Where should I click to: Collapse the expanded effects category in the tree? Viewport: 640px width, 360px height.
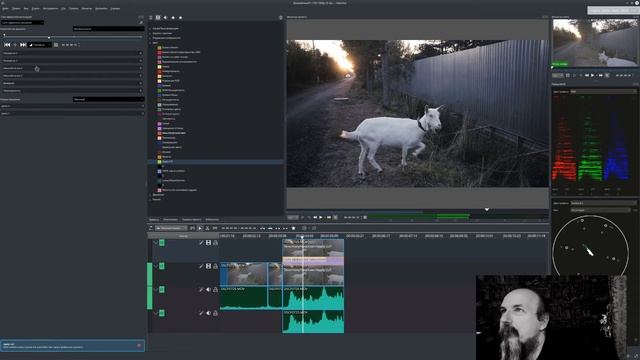(150, 42)
